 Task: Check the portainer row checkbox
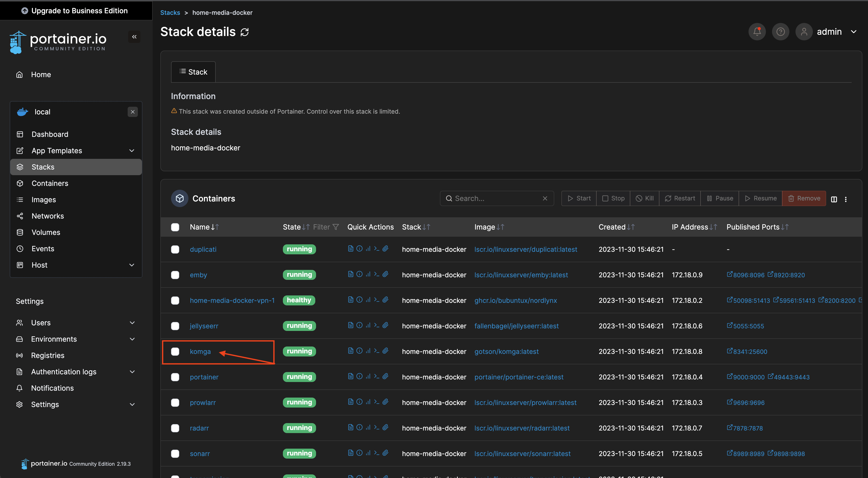click(x=175, y=377)
